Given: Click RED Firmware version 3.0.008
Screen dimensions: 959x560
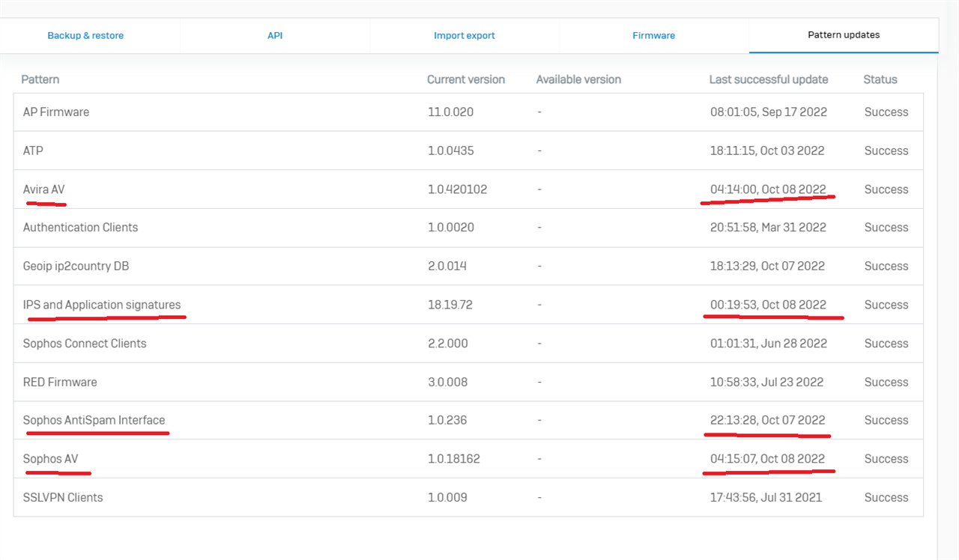Looking at the screenshot, I should coord(447,382).
